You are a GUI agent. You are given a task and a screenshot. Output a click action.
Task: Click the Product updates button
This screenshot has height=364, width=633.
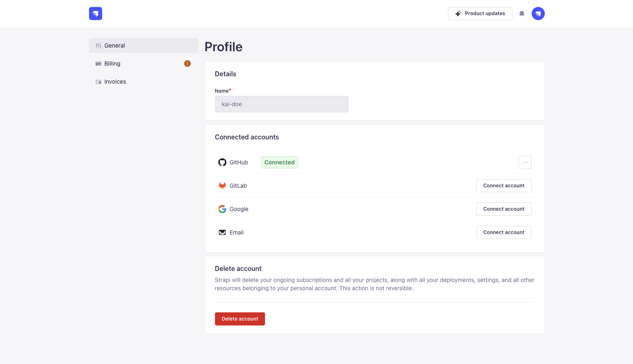point(480,14)
